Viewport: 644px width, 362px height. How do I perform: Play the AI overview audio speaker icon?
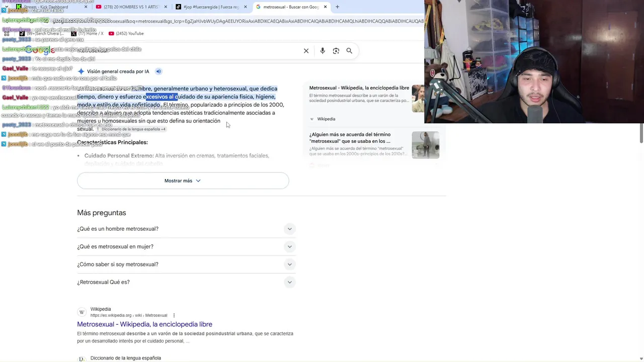pyautogui.click(x=158, y=71)
